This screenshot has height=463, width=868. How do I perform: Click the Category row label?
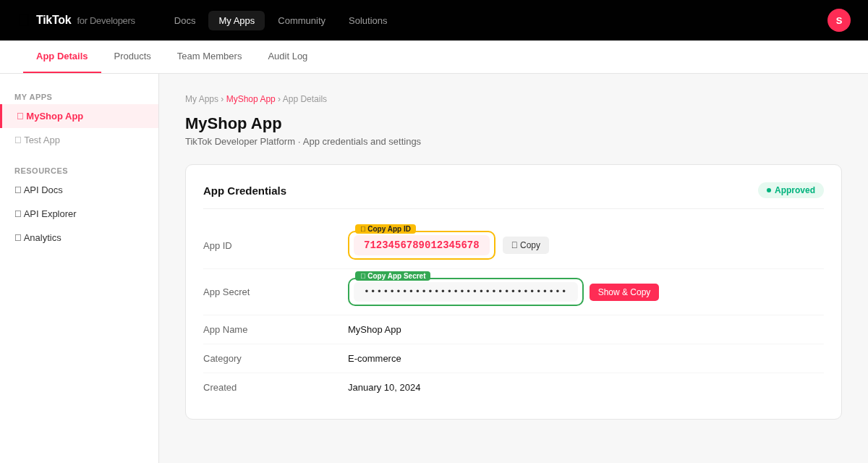click(x=222, y=359)
